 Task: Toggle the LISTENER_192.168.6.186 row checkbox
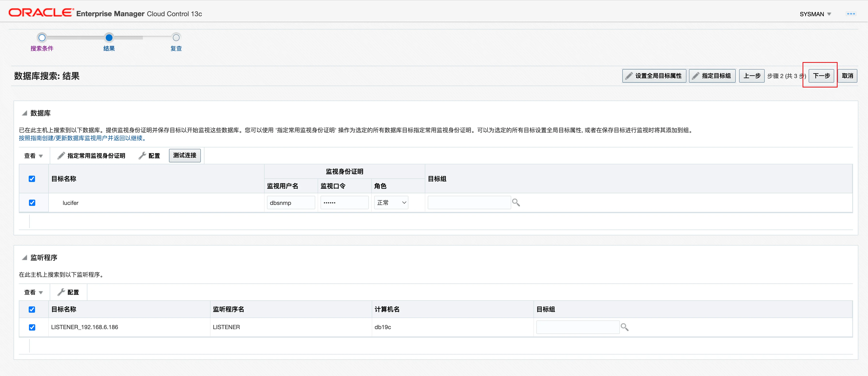point(32,327)
